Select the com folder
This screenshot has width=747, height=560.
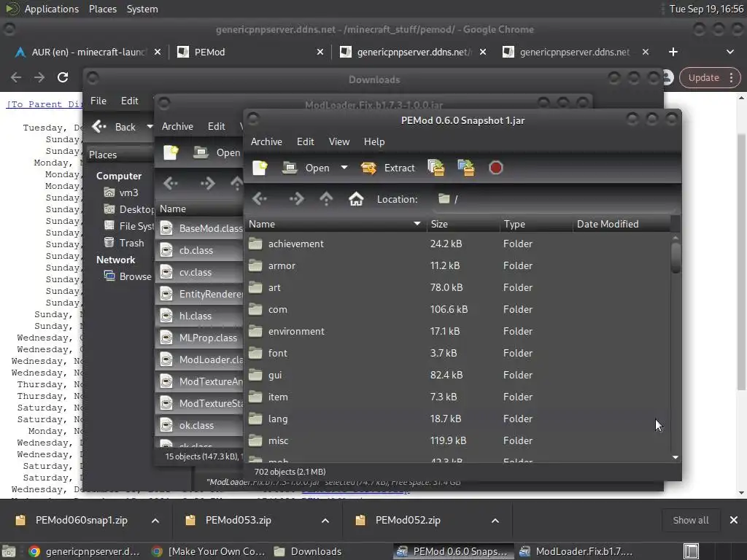(x=457, y=309)
